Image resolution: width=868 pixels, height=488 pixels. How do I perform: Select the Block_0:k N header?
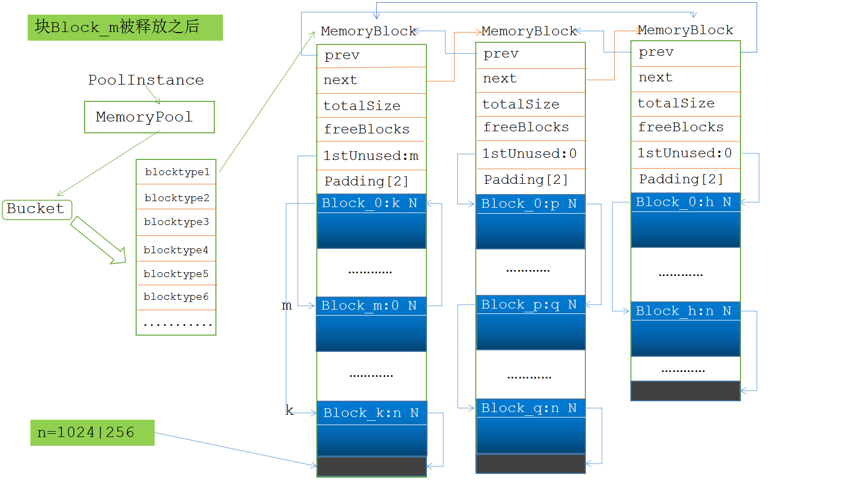[x=371, y=203]
